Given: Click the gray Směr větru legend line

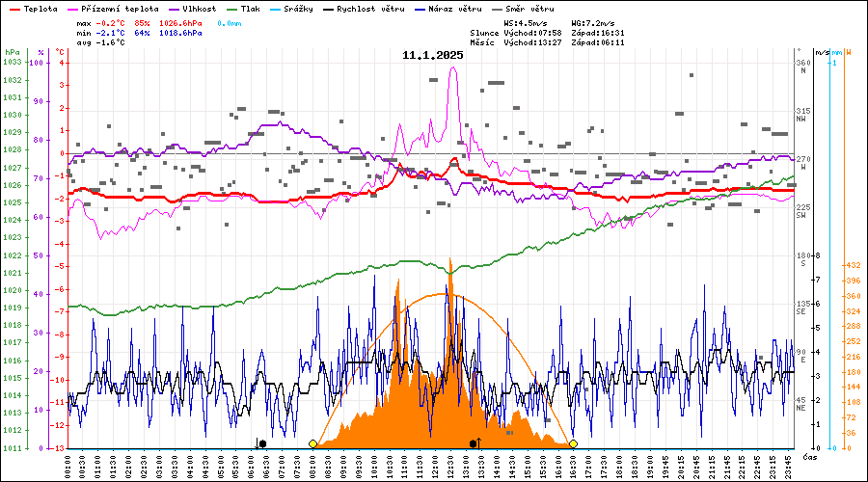Looking at the screenshot, I should (497, 9).
